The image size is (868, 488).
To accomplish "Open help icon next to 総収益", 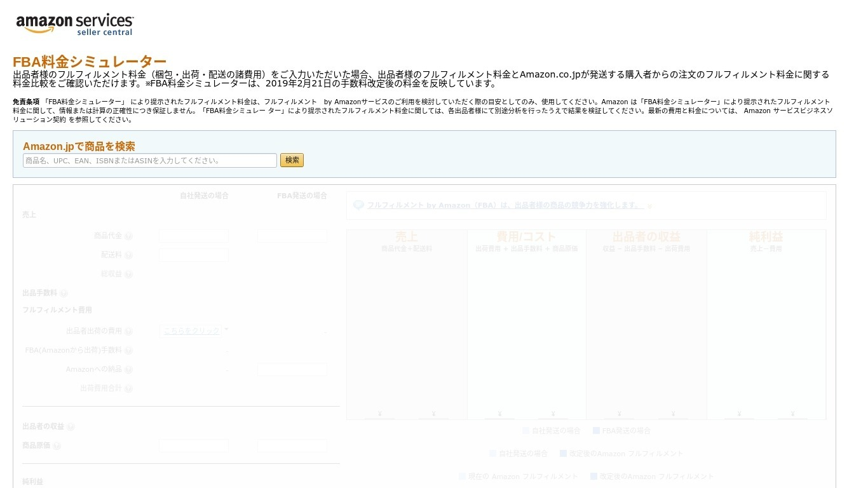I will pyautogui.click(x=128, y=274).
